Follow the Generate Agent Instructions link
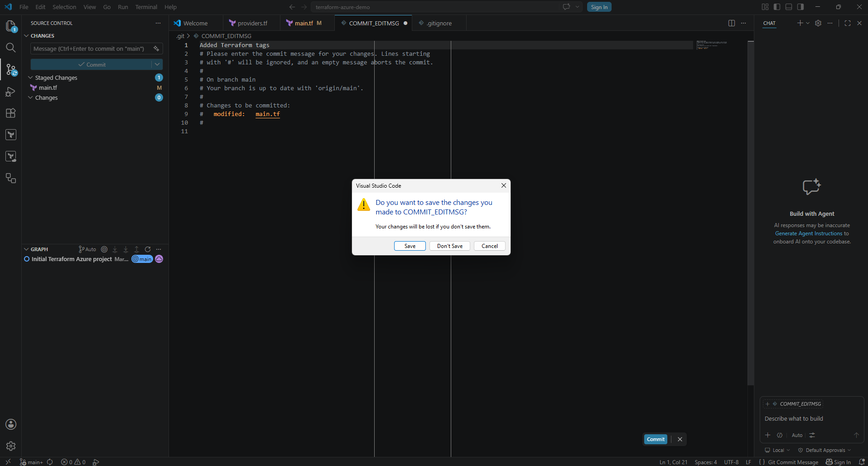 pyautogui.click(x=809, y=233)
